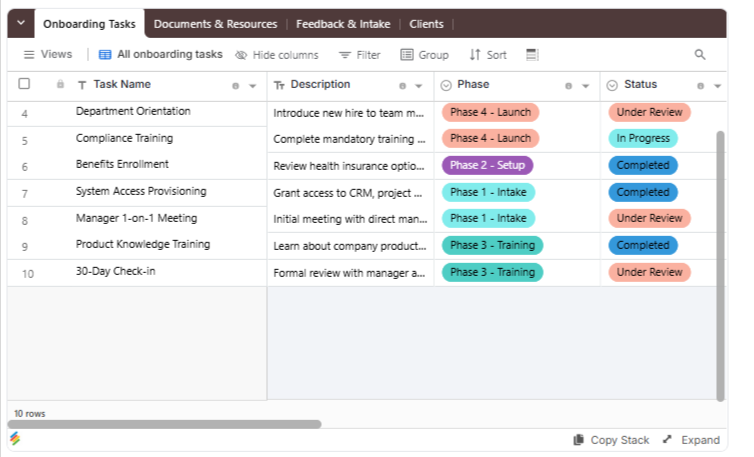Click Phase column info dot
754x457 pixels.
point(568,86)
